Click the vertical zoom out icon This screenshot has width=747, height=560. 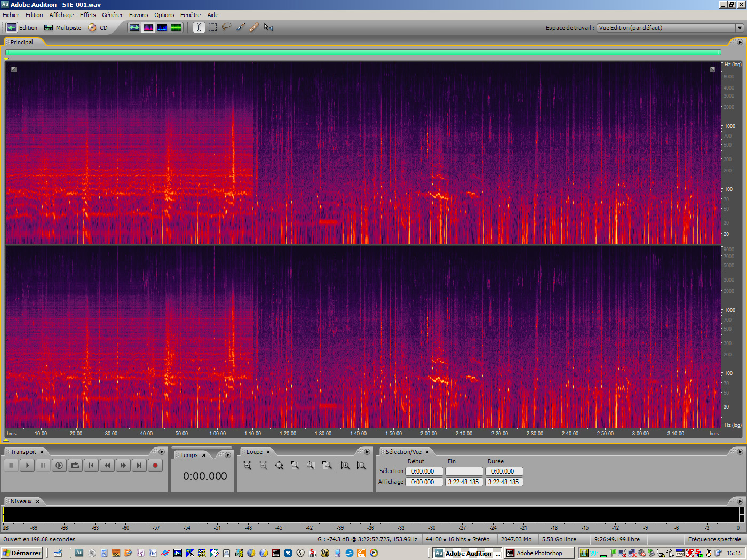click(x=361, y=466)
